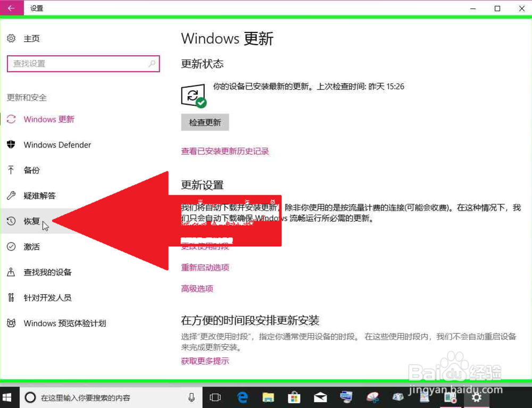Click the magnifier icon in search box
Image resolution: width=532 pixels, height=408 pixels.
pyautogui.click(x=152, y=63)
